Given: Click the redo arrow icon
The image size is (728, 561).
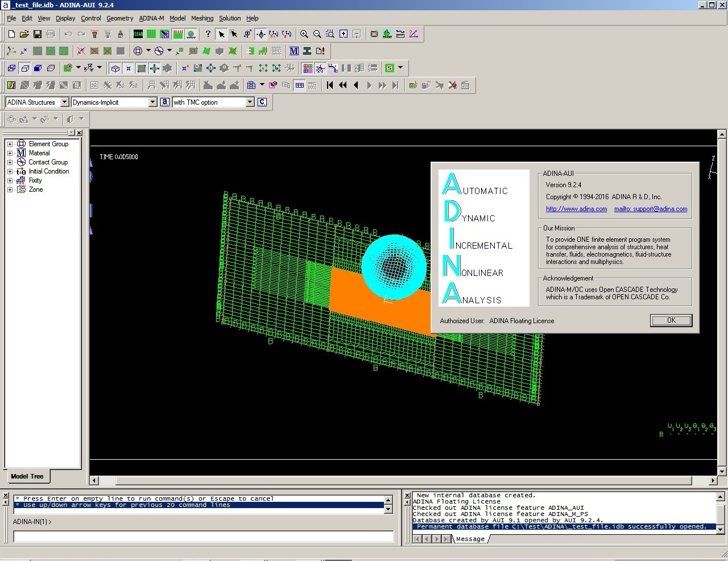Looking at the screenshot, I should coord(81,34).
